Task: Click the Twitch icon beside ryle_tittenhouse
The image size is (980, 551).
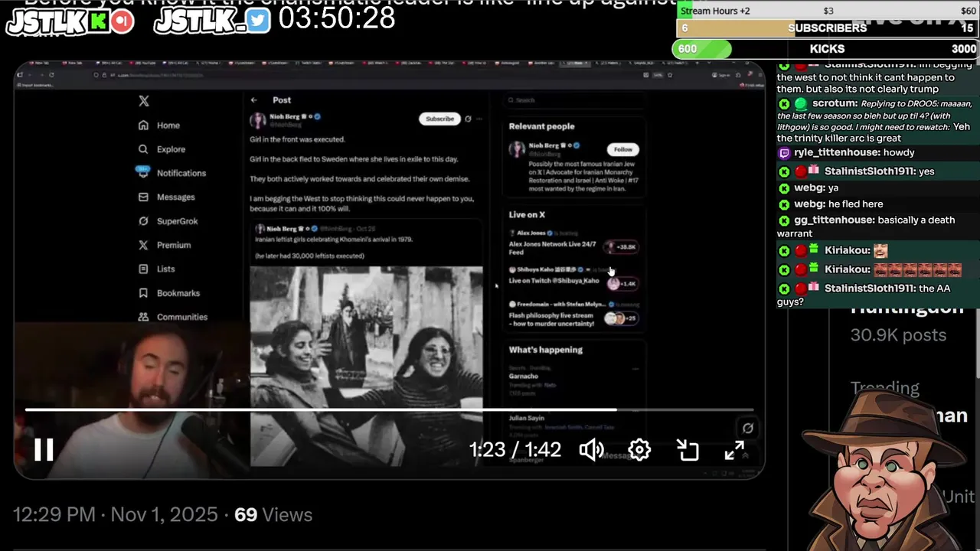Action: (x=784, y=153)
